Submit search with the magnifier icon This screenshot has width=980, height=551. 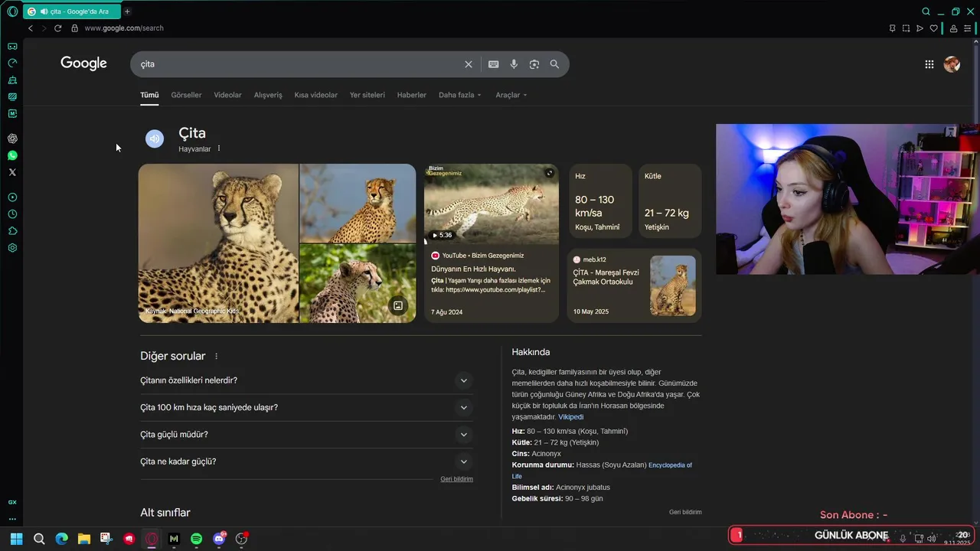pos(554,64)
